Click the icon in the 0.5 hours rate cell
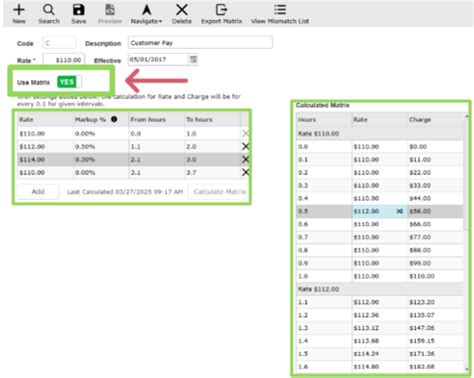Screen dimensions: 474x378 [x=400, y=211]
